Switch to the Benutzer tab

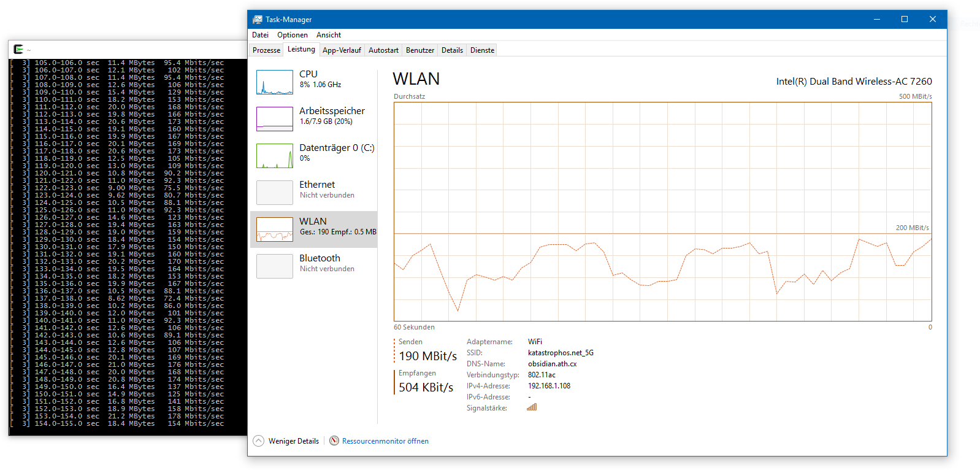pos(420,50)
